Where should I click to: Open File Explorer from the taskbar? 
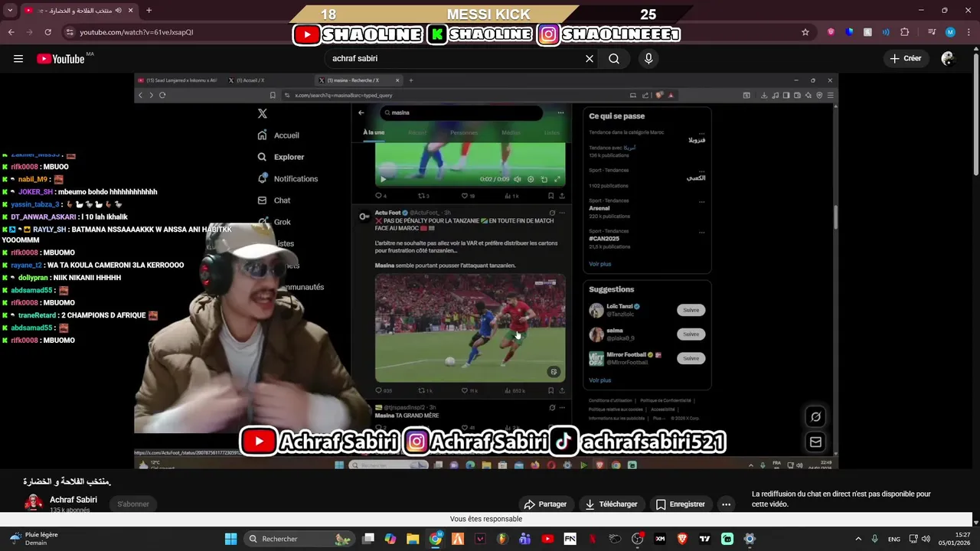(x=413, y=539)
